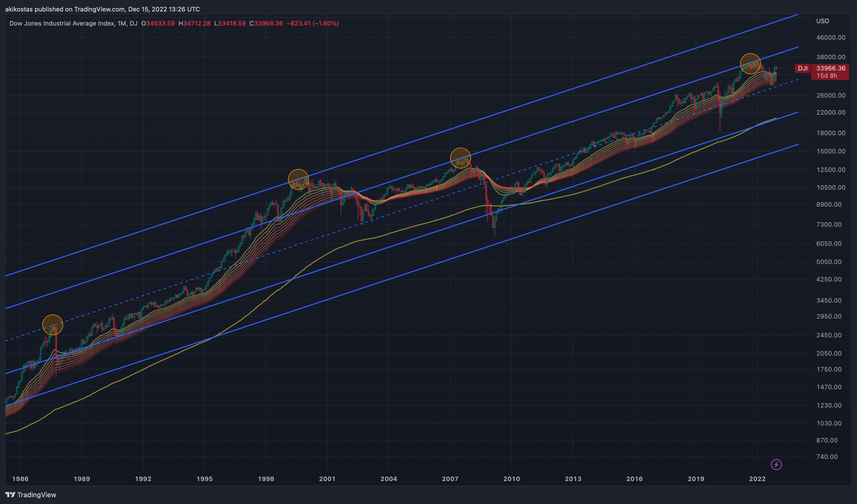Click the change value −623.41 (−1.80%)
The height and width of the screenshot is (504, 857).
pos(313,23)
